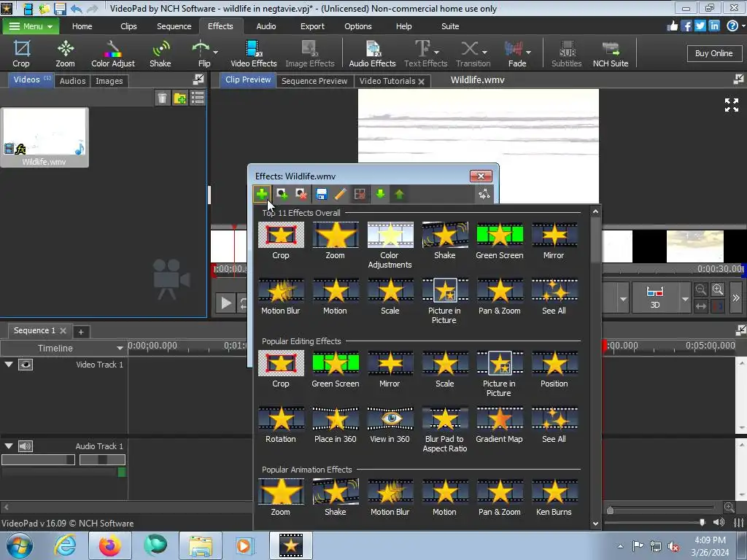Image resolution: width=747 pixels, height=560 pixels.
Task: Move effect up with green up arrow
Action: [x=399, y=194]
